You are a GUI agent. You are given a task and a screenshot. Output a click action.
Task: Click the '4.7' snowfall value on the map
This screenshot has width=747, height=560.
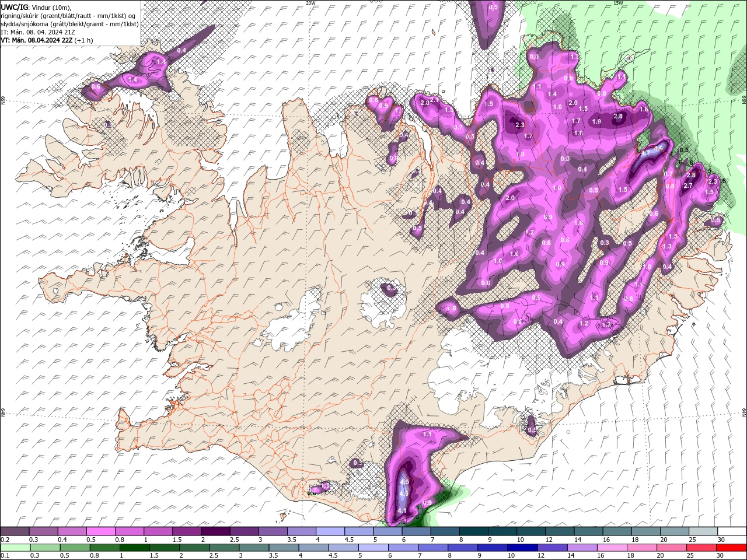tap(645, 153)
